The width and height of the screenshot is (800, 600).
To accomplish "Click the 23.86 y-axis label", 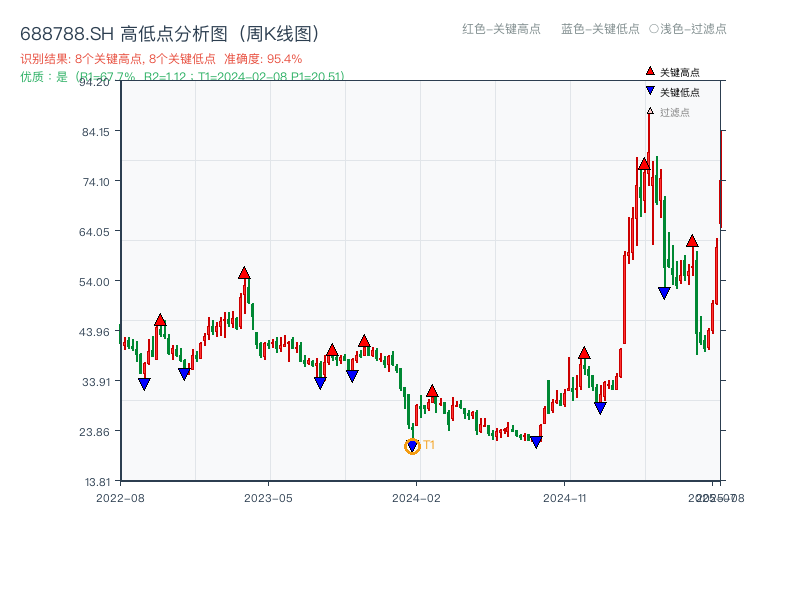I will [94, 432].
